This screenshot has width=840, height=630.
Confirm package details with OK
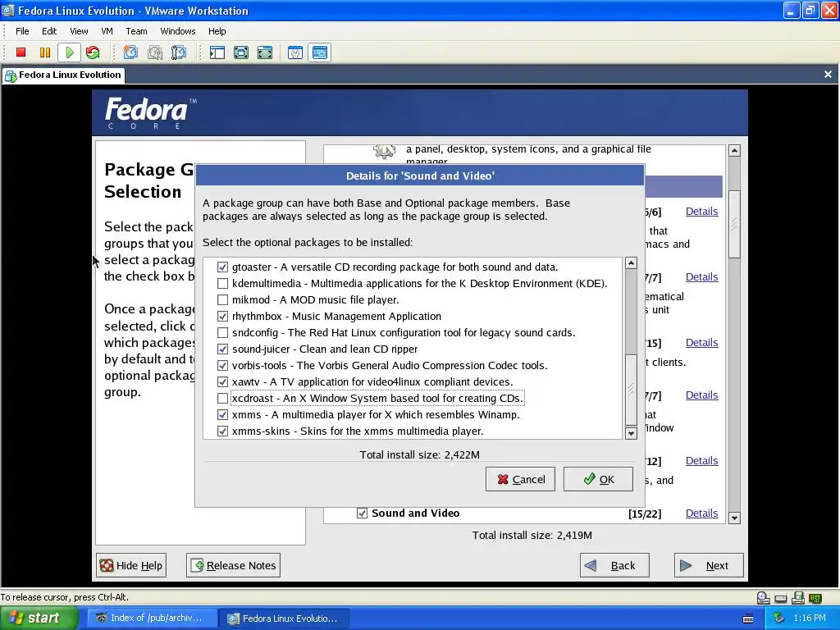[598, 479]
